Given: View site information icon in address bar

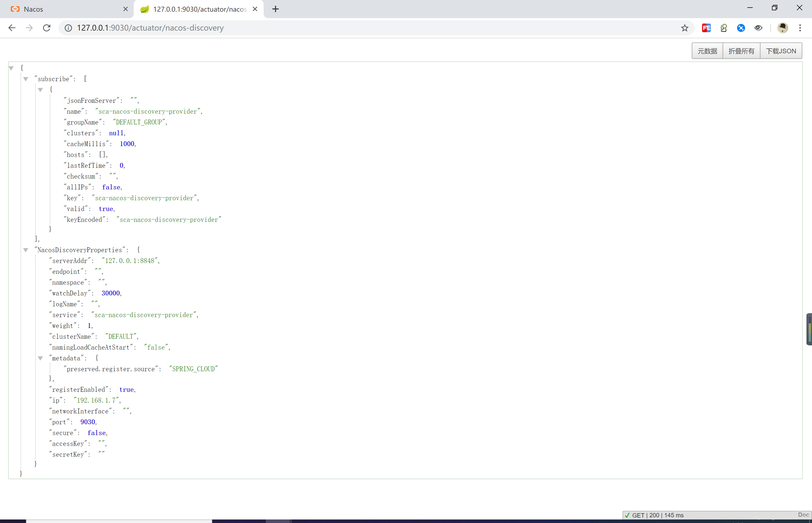Looking at the screenshot, I should coord(68,28).
